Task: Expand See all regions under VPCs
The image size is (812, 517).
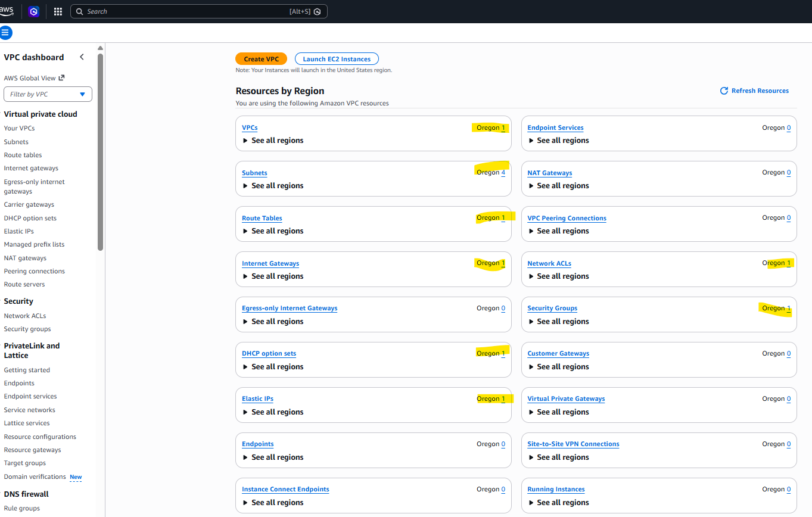Action: (x=273, y=140)
